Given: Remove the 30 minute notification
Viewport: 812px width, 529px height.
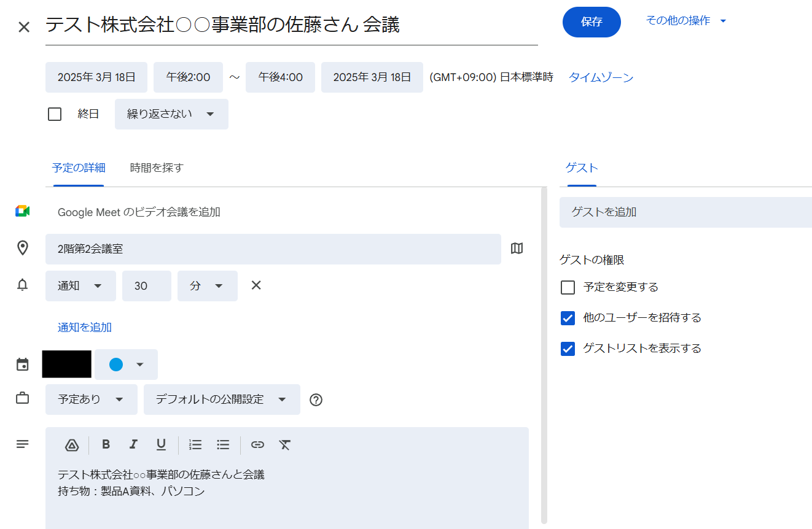Looking at the screenshot, I should tap(256, 285).
